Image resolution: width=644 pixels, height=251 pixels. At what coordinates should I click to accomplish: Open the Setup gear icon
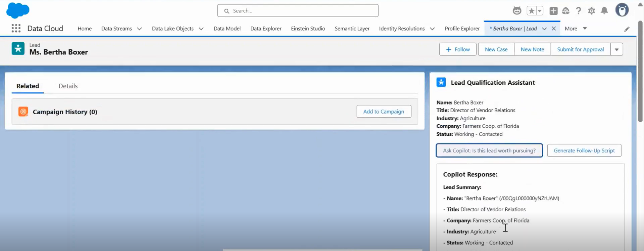coord(591,11)
